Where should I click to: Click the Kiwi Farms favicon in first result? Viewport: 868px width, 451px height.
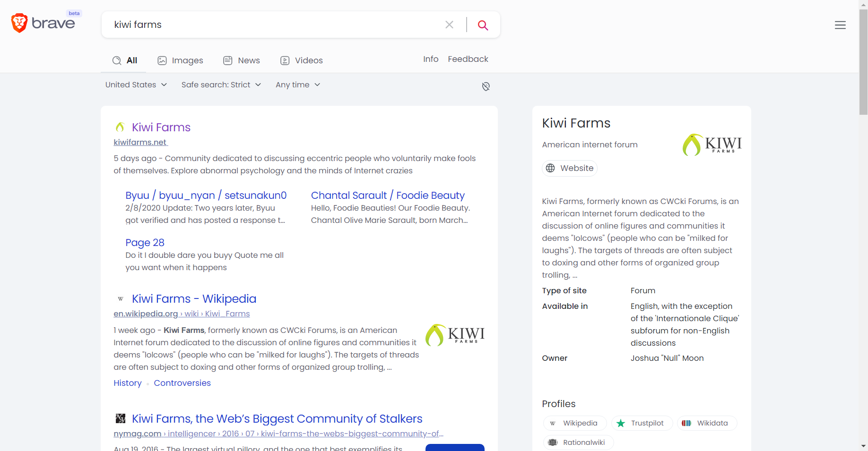[x=120, y=127]
